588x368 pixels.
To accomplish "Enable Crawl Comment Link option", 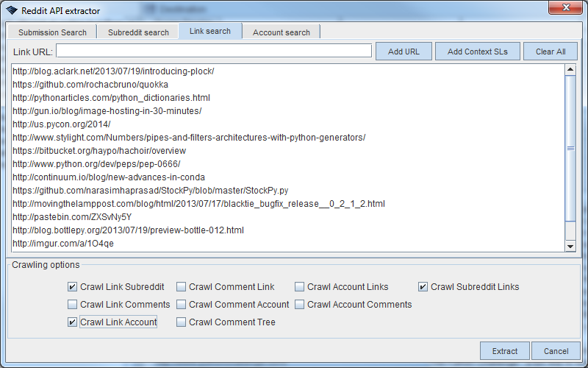I will pos(181,287).
